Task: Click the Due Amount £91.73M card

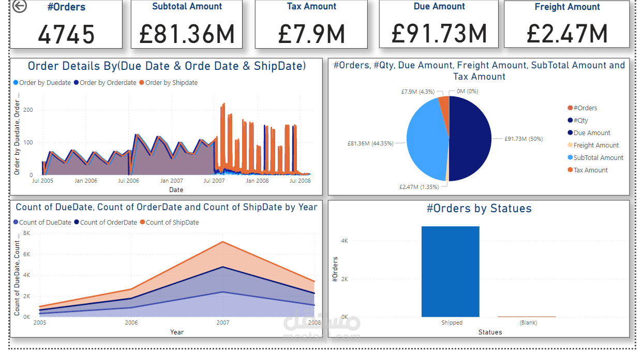Action: pos(439,24)
